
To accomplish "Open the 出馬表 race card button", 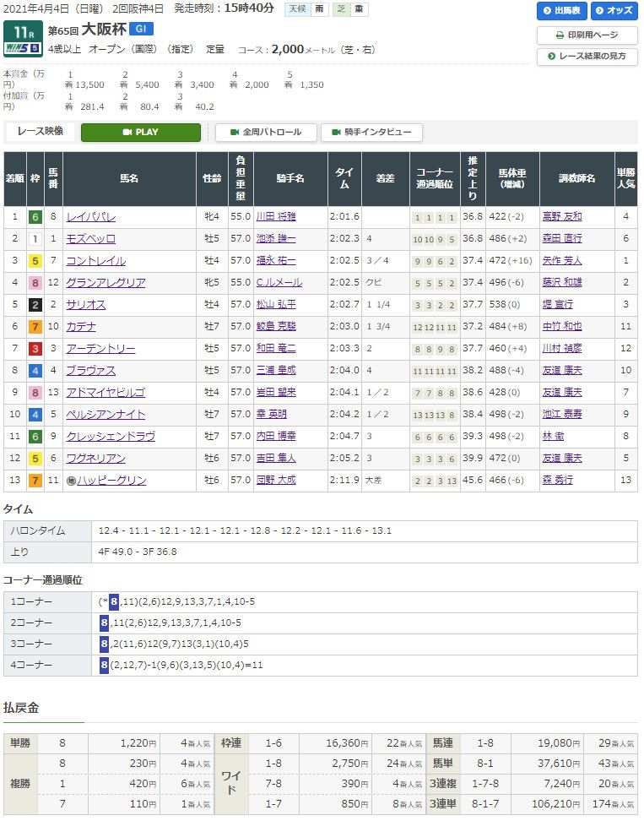I will tap(561, 11).
